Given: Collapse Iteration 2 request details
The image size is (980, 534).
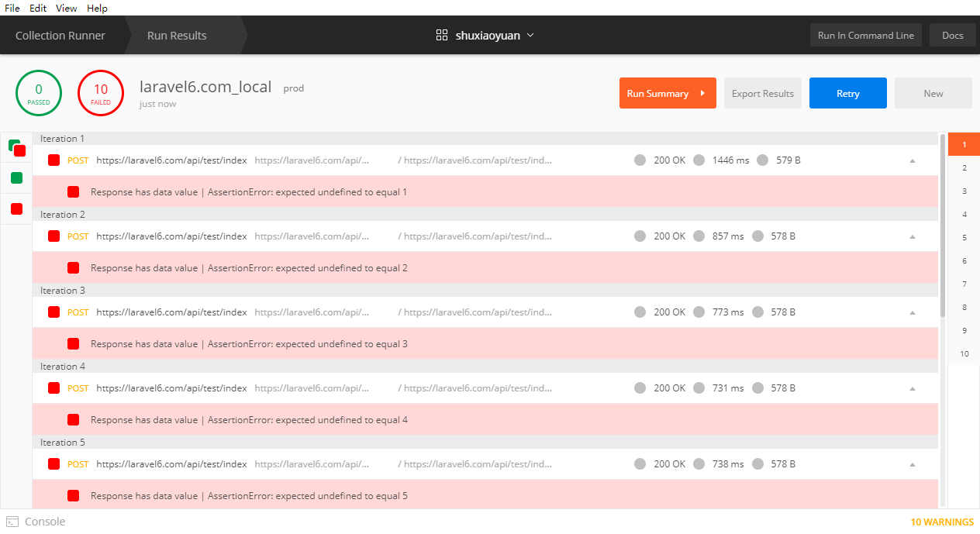Looking at the screenshot, I should [x=913, y=236].
